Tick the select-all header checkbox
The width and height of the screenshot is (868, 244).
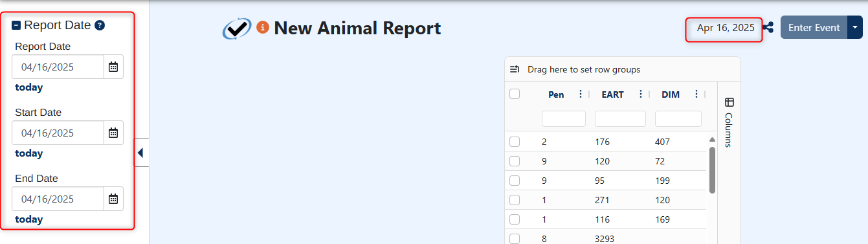click(515, 94)
